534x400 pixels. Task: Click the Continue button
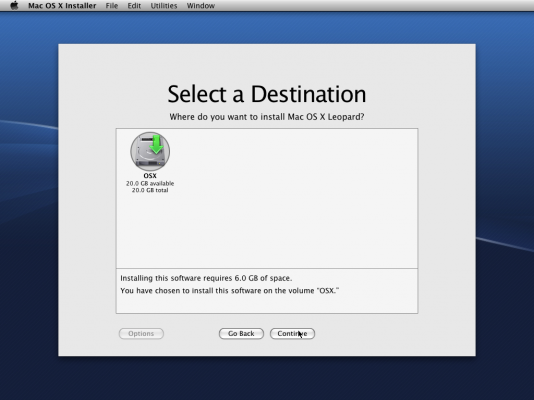[x=292, y=334]
